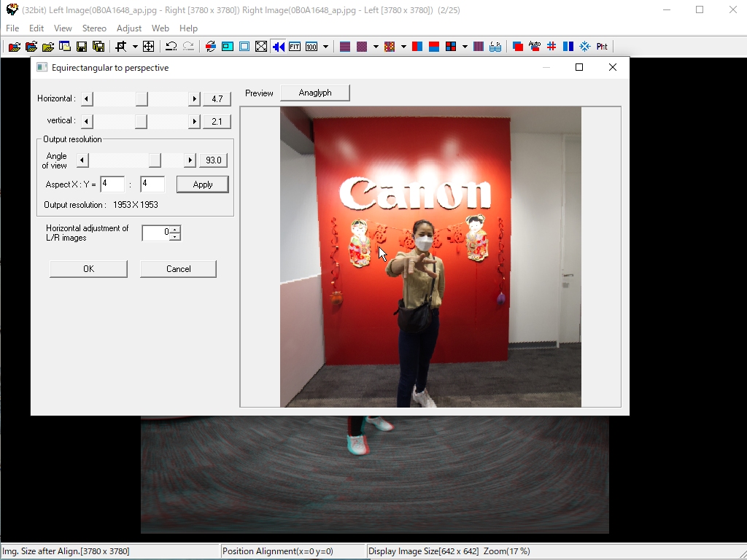The image size is (747, 560).
Task: Toggle the Anaglyph preview button
Action: (315, 93)
